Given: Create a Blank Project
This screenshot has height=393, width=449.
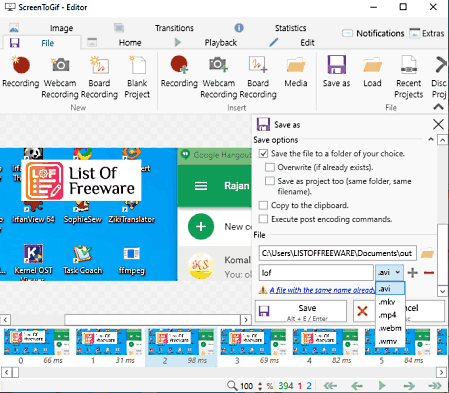Looking at the screenshot, I should (x=137, y=77).
